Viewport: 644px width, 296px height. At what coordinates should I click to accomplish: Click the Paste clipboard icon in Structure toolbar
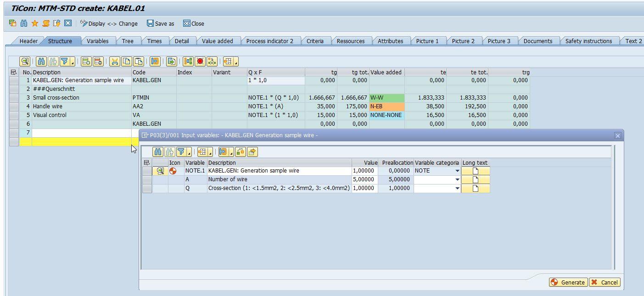pos(139,61)
